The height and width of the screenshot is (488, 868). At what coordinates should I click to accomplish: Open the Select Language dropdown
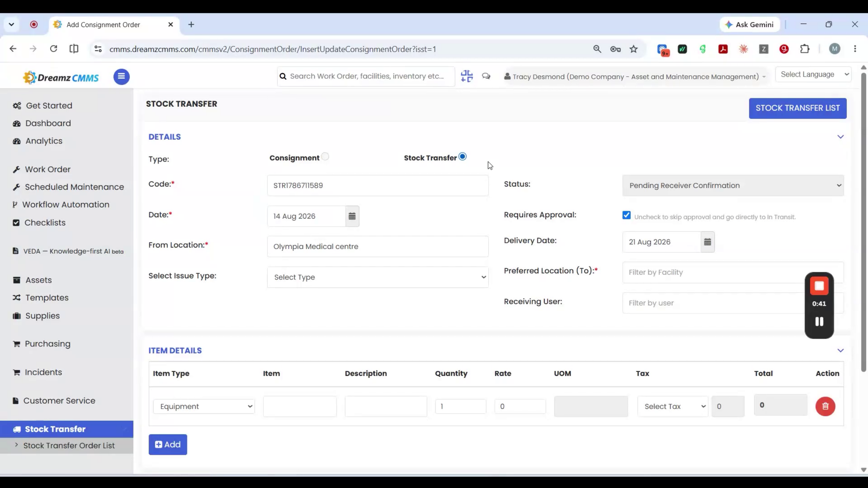(813, 74)
